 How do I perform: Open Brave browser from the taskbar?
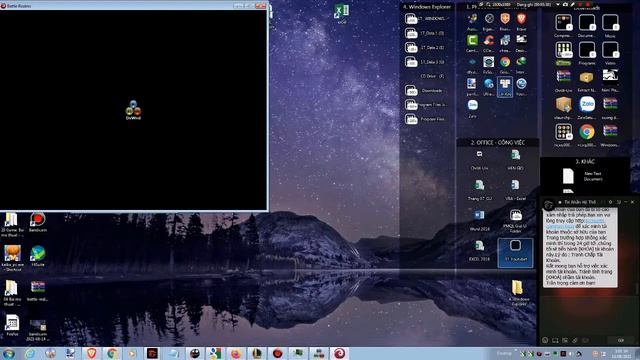point(91,353)
